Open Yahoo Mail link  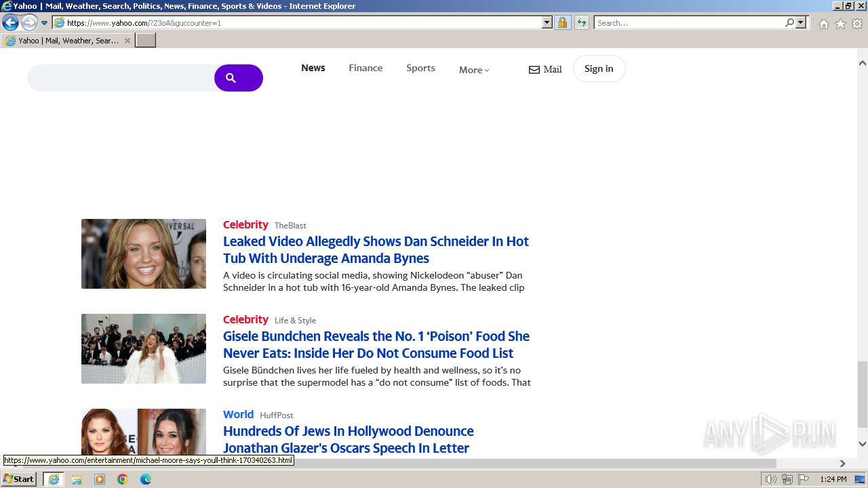coord(545,69)
